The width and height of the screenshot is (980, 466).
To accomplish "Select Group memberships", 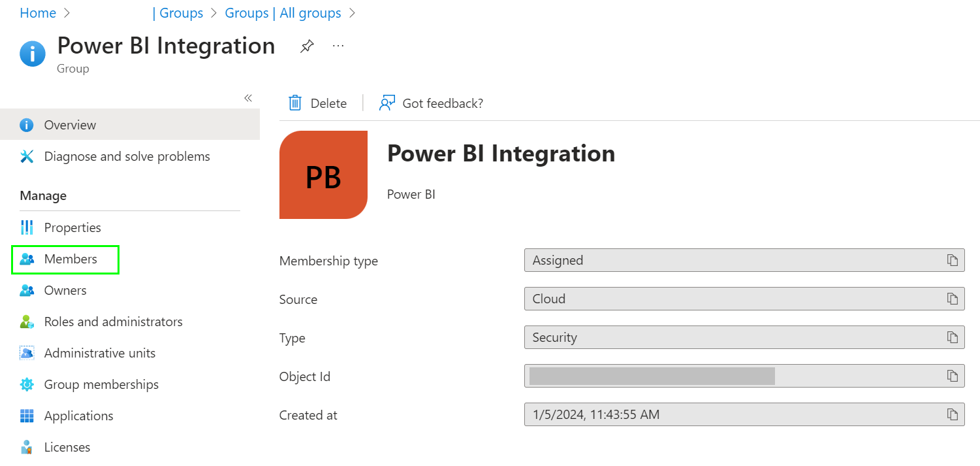I will 101,384.
